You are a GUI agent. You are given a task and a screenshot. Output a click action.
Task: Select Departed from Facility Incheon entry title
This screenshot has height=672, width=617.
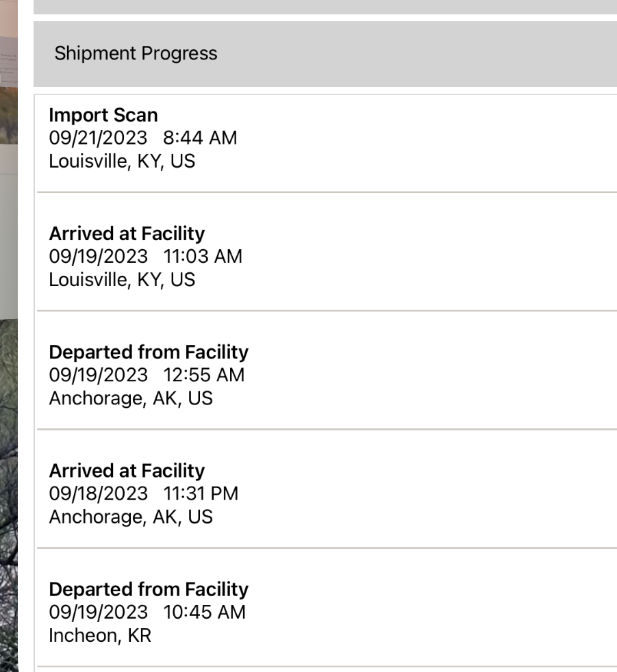(149, 589)
